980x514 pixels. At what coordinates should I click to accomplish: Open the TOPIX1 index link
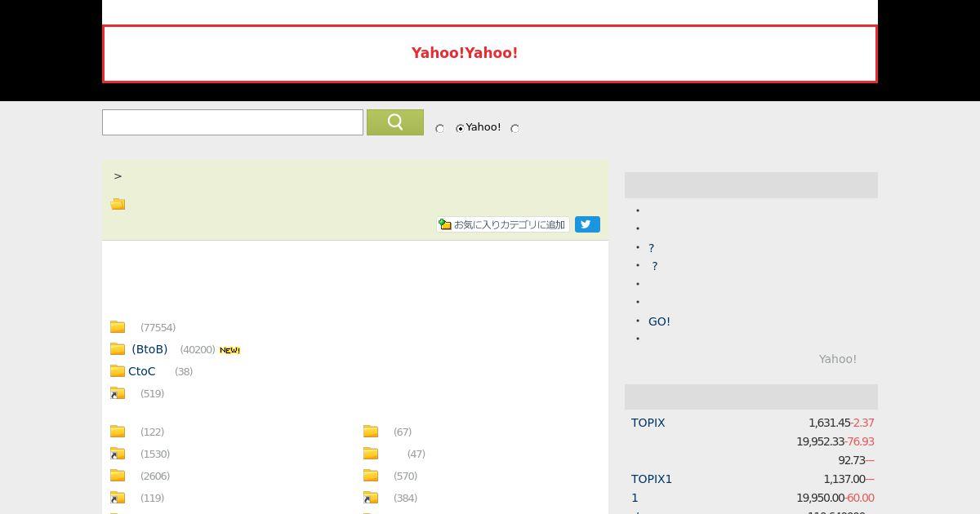tap(652, 479)
